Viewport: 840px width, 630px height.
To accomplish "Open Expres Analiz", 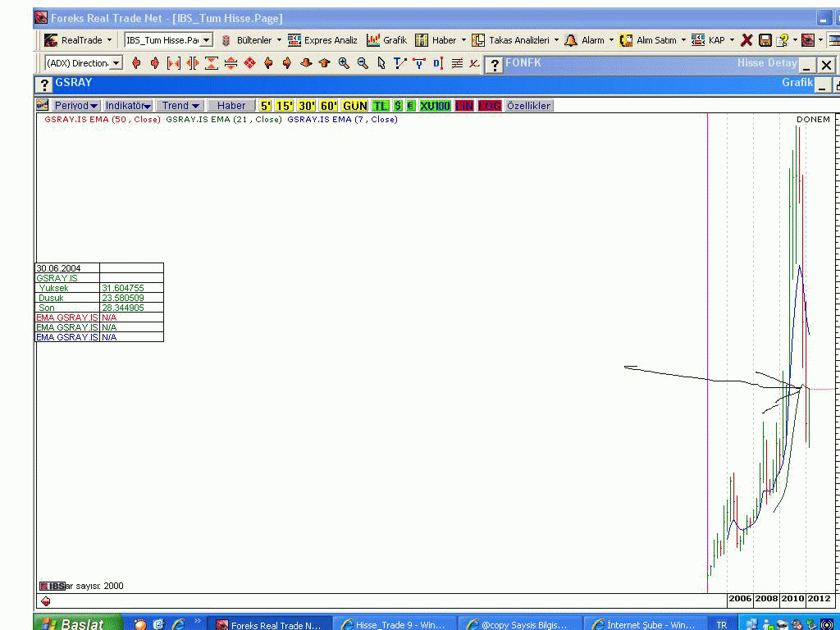I will (322, 40).
